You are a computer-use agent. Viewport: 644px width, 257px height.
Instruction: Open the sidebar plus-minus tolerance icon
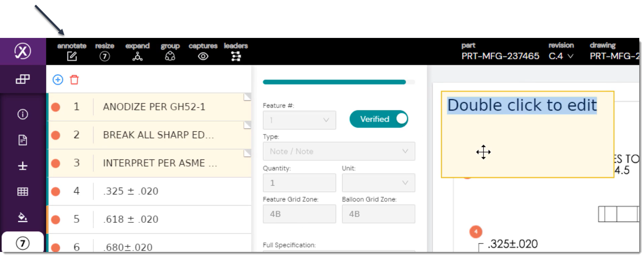point(23,166)
